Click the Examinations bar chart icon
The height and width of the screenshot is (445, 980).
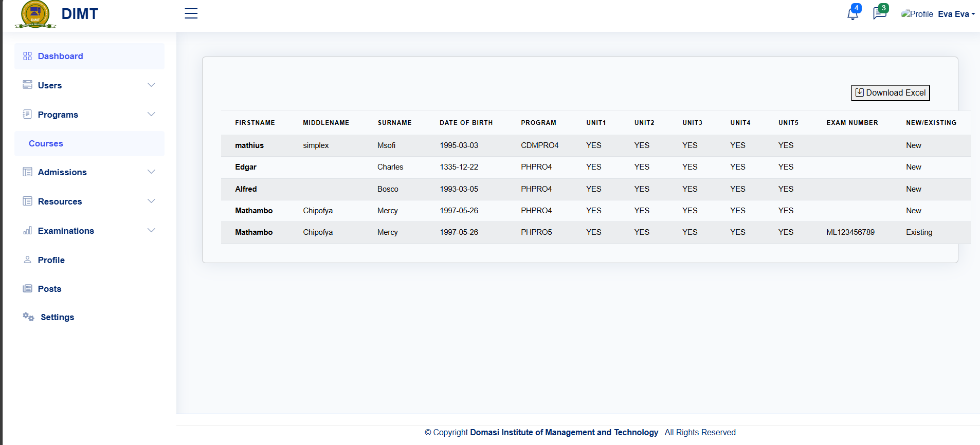27,230
